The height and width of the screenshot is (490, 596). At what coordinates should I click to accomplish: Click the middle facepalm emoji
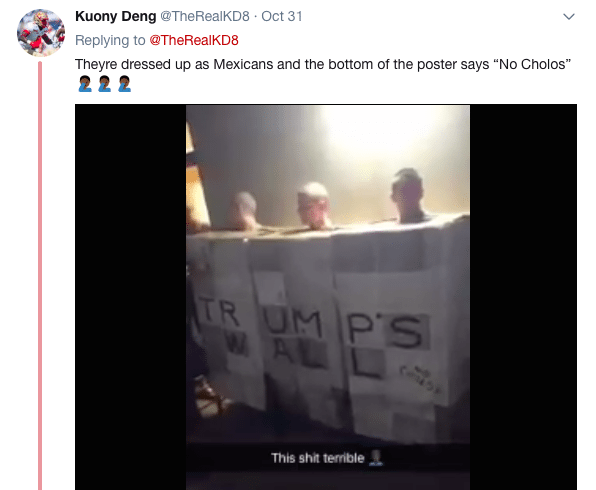(x=105, y=84)
